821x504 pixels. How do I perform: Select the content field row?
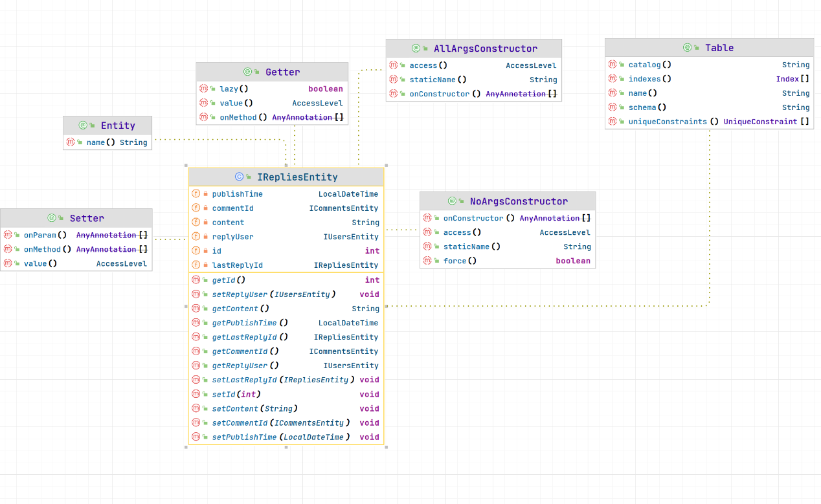[x=286, y=222]
